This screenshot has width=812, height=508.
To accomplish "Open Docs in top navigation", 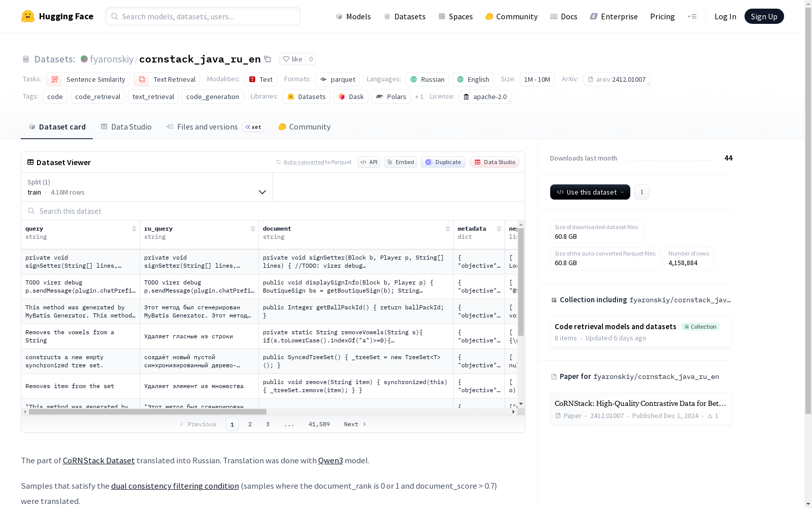I will 564,16.
